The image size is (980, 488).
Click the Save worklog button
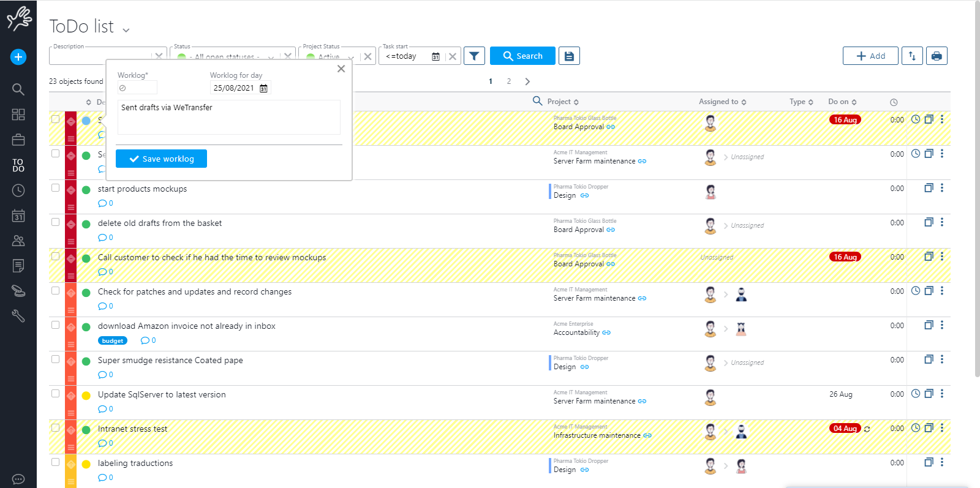161,159
